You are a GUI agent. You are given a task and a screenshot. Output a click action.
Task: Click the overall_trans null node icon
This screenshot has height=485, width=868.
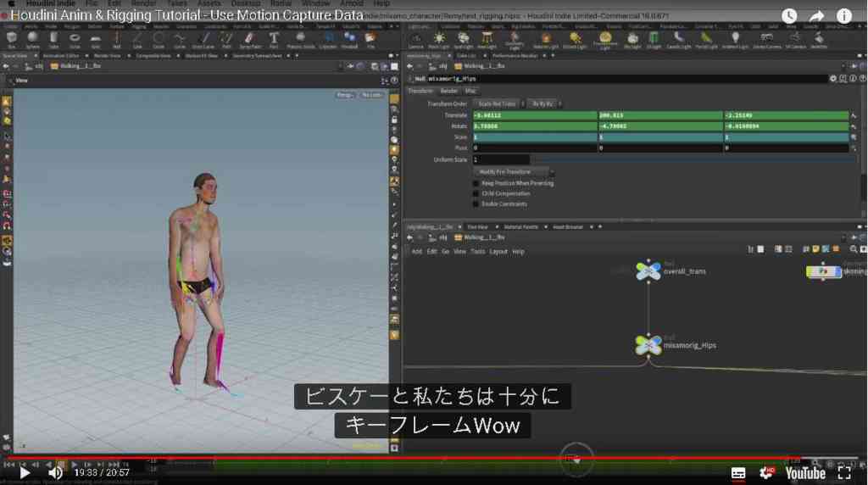[648, 271]
